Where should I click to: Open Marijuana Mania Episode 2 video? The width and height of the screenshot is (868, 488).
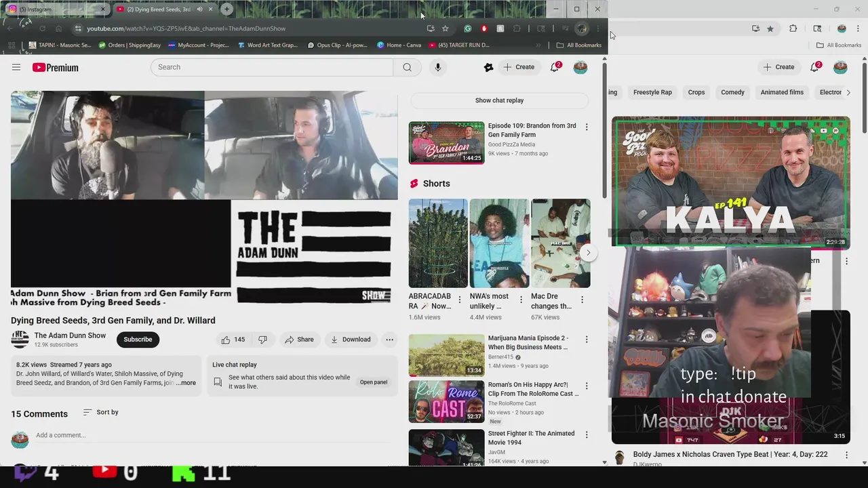click(446, 355)
